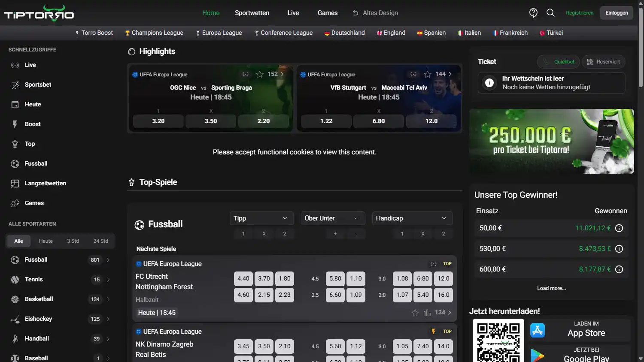Click live stream icon on OGC Nice card

[x=246, y=74]
